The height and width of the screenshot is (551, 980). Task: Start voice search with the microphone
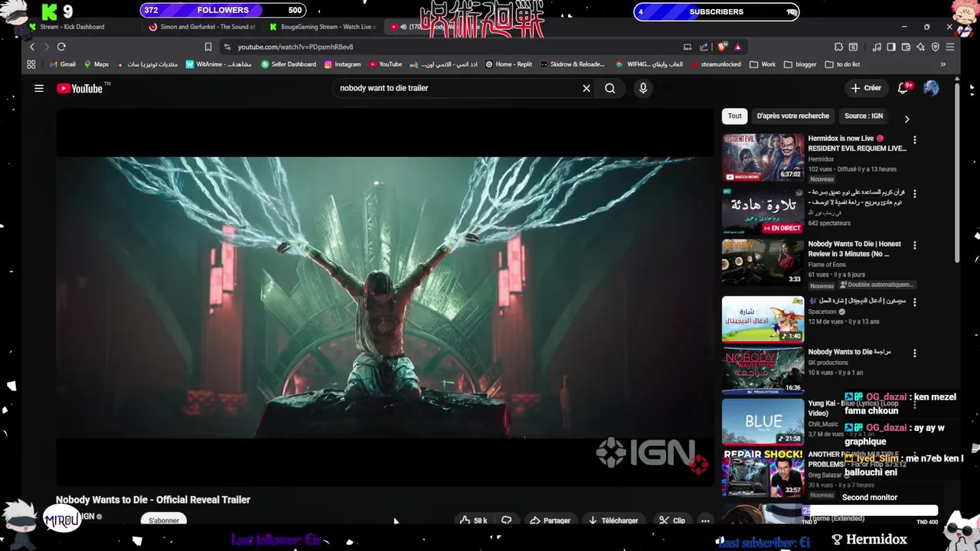(x=643, y=88)
